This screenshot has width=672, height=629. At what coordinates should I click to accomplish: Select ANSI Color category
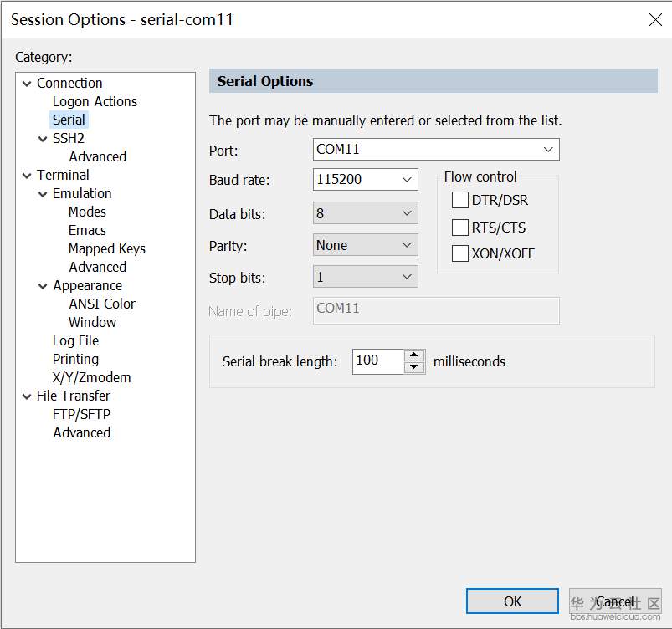tap(102, 304)
